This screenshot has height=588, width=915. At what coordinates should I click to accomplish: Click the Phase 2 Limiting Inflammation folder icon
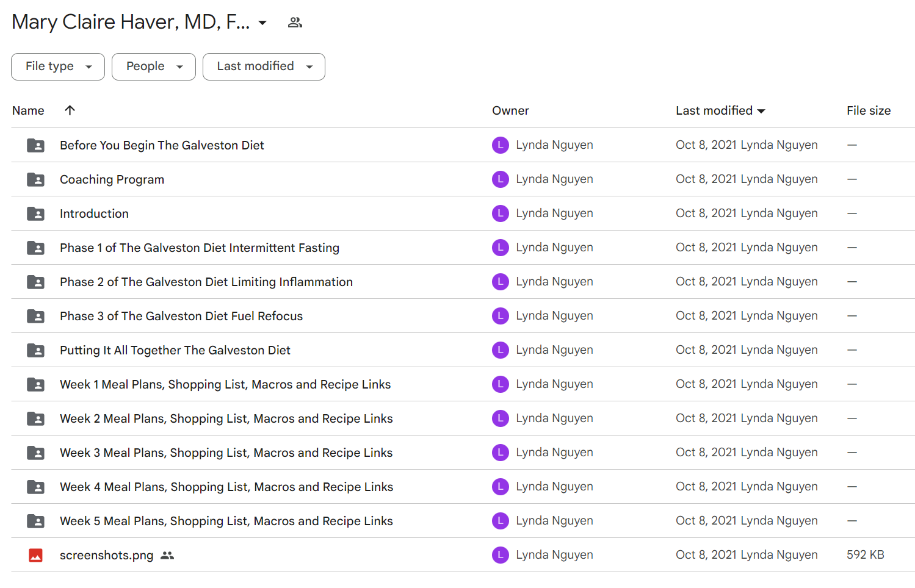coord(35,282)
